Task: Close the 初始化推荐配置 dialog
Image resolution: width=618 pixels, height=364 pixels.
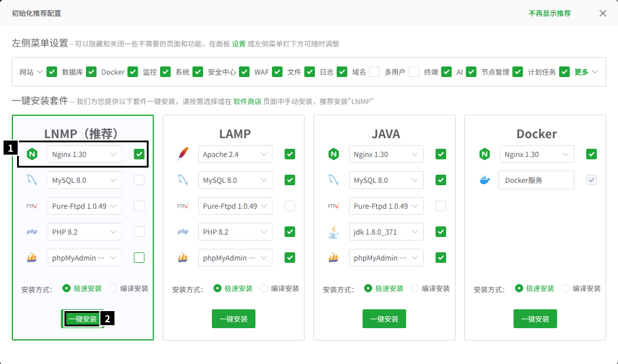Action: coord(603,14)
